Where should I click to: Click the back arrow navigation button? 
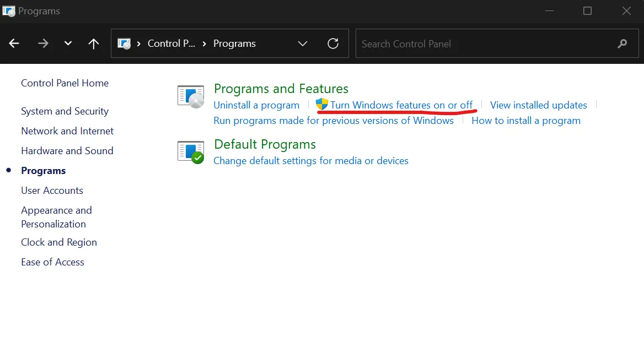coord(14,44)
